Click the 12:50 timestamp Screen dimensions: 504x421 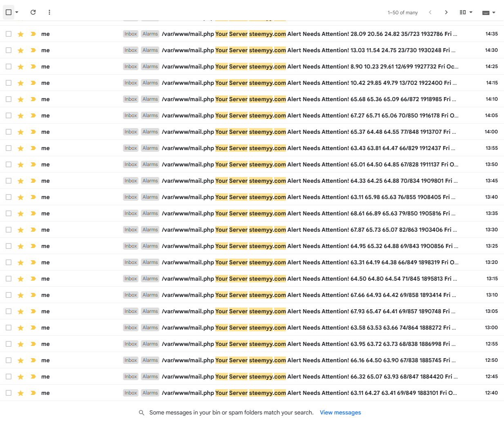[x=491, y=360]
